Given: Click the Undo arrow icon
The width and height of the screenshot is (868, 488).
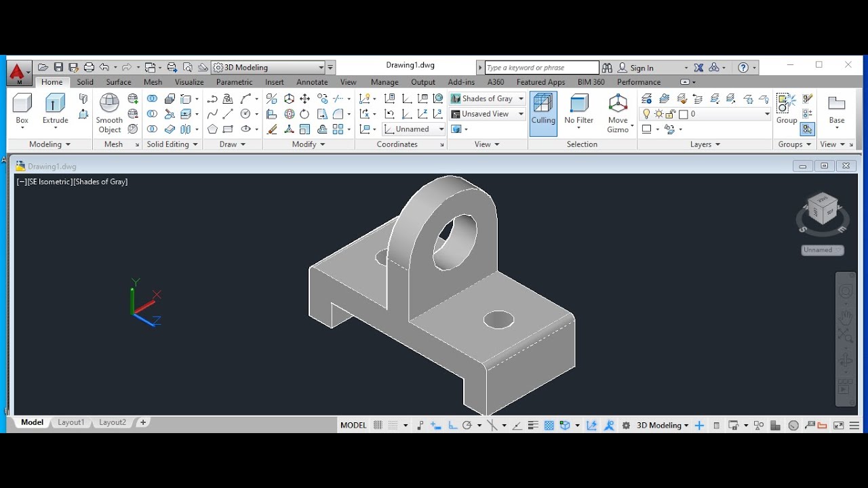Looking at the screenshot, I should [104, 67].
